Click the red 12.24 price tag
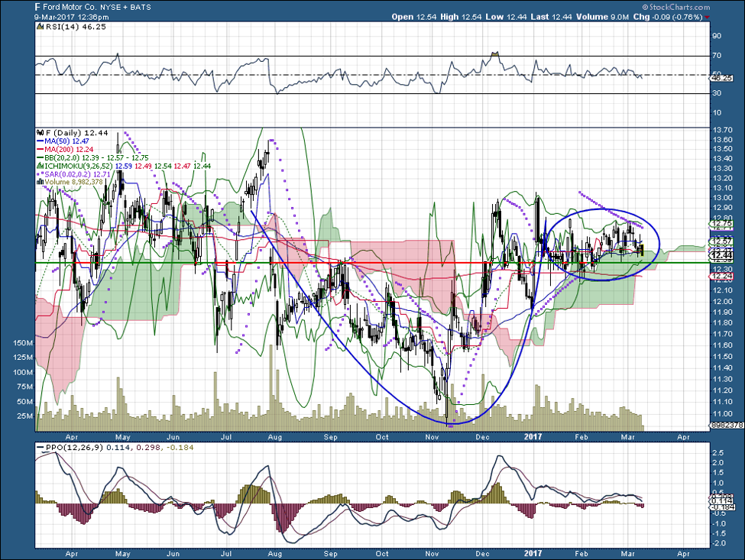Image resolution: width=745 pixels, height=560 pixels. tap(722, 276)
